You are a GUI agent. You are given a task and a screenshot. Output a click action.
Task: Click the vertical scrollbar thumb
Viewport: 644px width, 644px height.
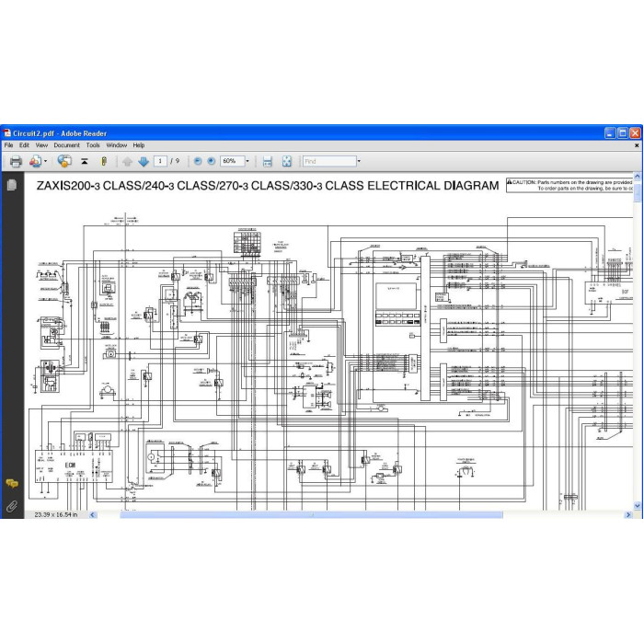click(x=638, y=191)
